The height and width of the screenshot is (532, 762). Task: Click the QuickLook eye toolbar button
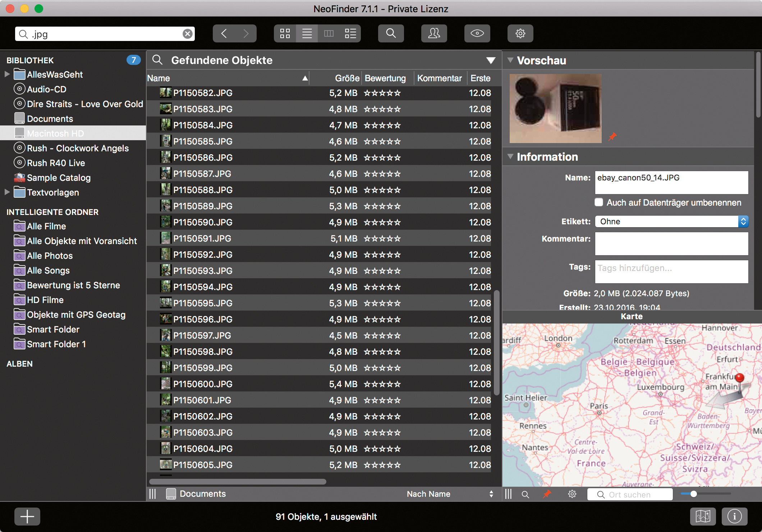pyautogui.click(x=477, y=33)
